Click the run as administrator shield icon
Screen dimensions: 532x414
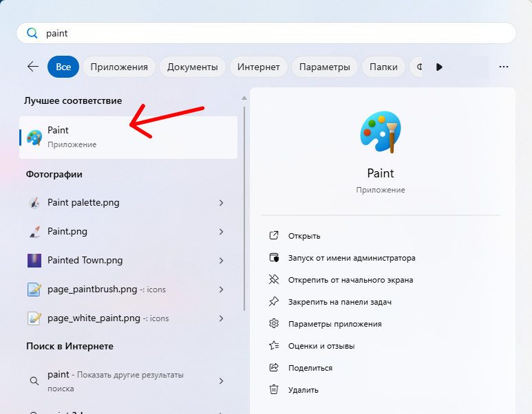click(274, 257)
